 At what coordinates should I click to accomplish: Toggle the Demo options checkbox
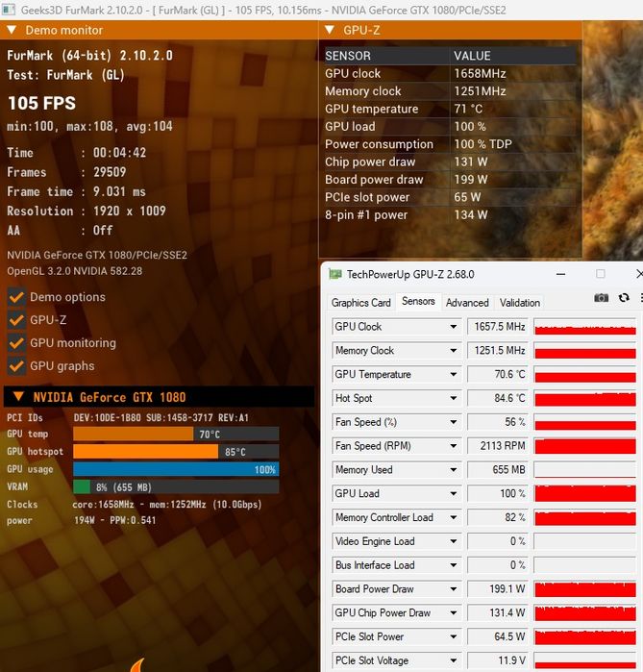[16, 297]
